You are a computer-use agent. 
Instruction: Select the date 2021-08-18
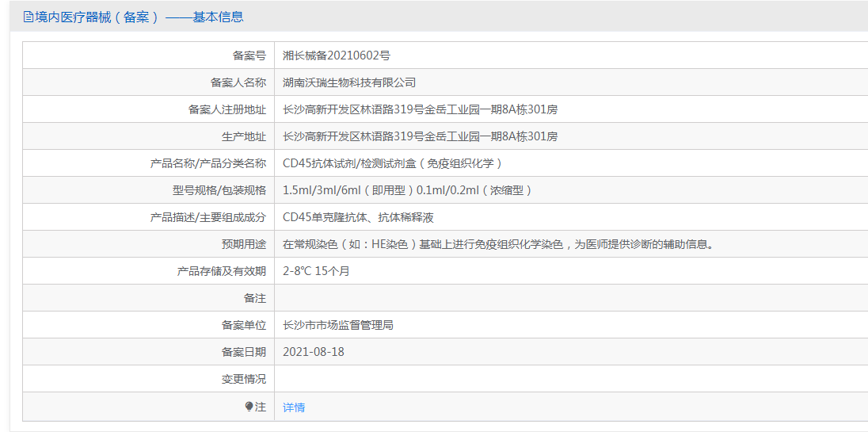[314, 352]
